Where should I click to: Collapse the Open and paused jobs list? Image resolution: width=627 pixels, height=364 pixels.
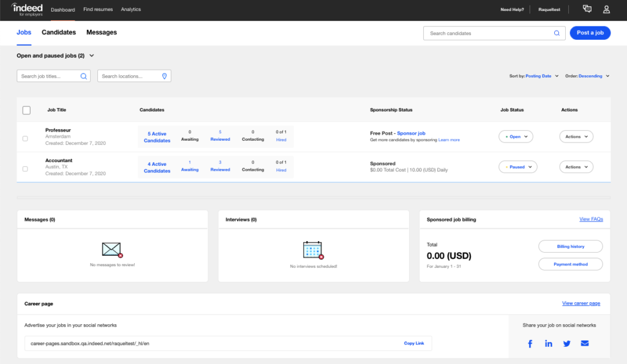[x=91, y=55]
